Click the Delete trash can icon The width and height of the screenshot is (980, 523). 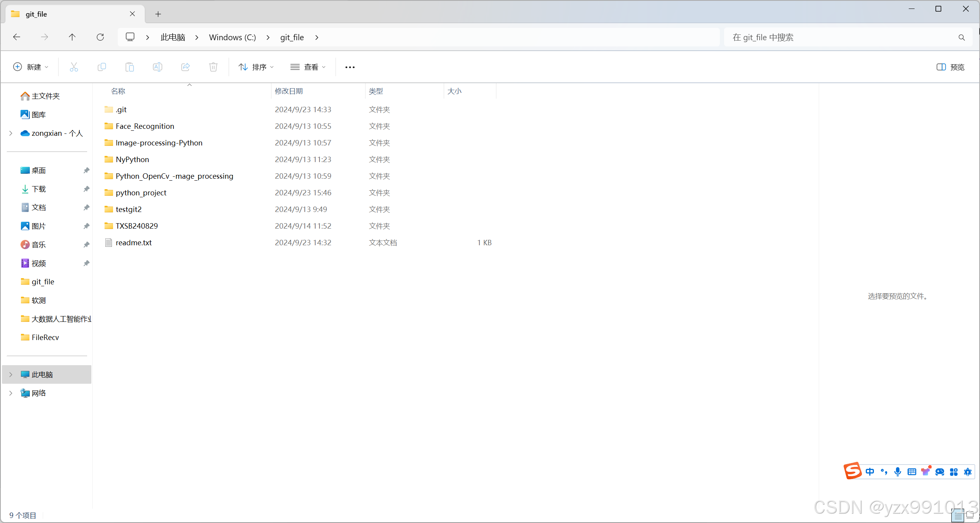(213, 67)
